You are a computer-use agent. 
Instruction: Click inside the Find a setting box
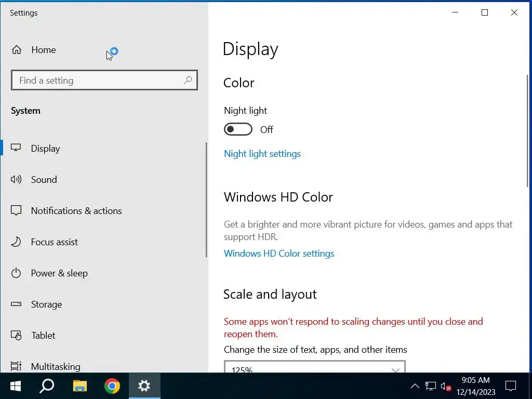104,80
